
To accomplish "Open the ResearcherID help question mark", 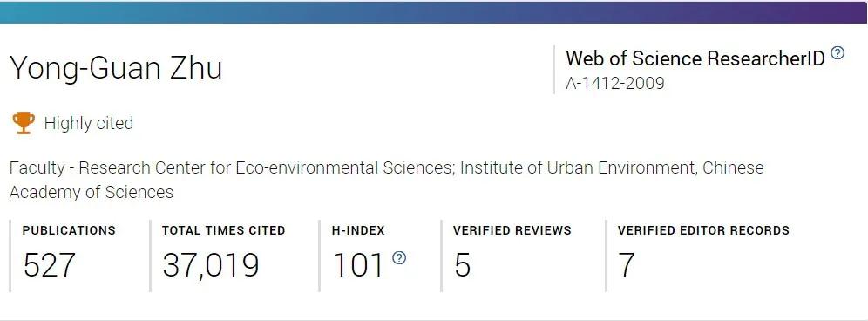I will tap(838, 53).
